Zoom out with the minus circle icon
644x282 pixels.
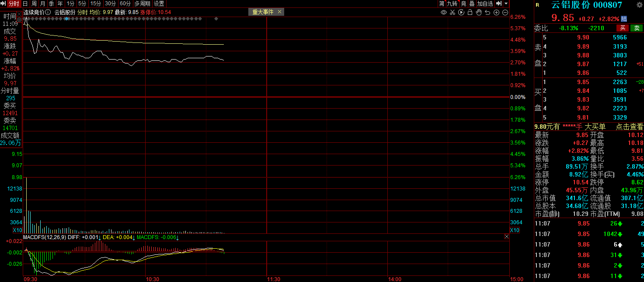click(x=505, y=12)
